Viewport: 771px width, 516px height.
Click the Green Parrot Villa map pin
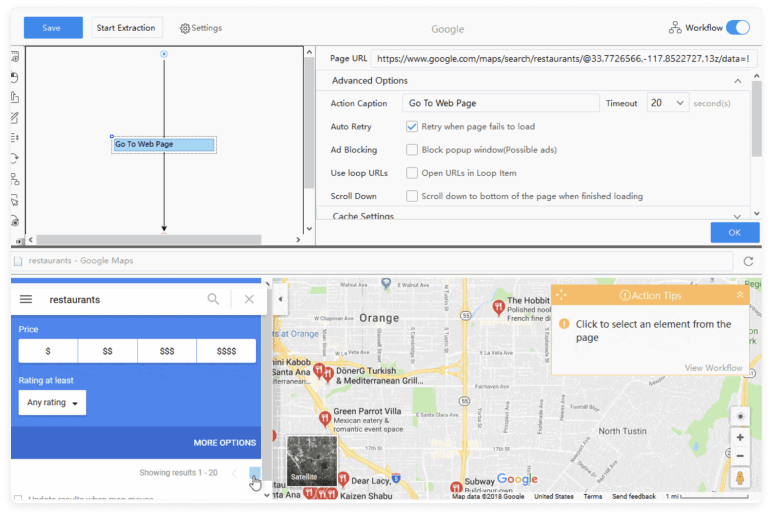325,418
